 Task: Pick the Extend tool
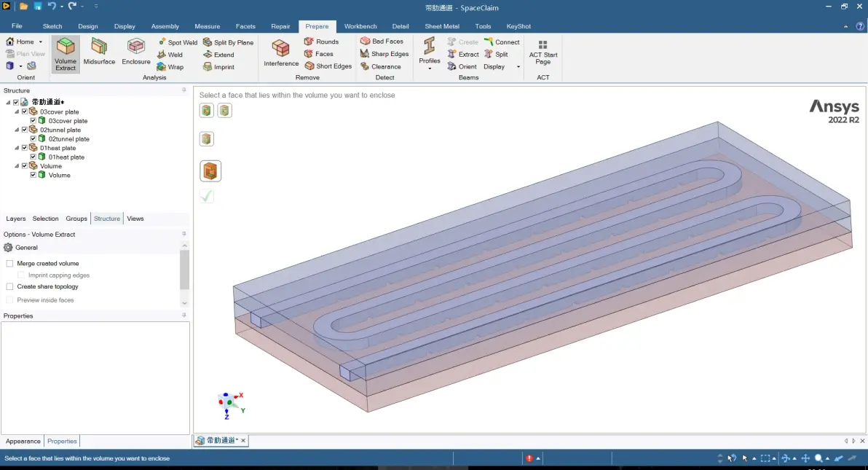coord(218,55)
